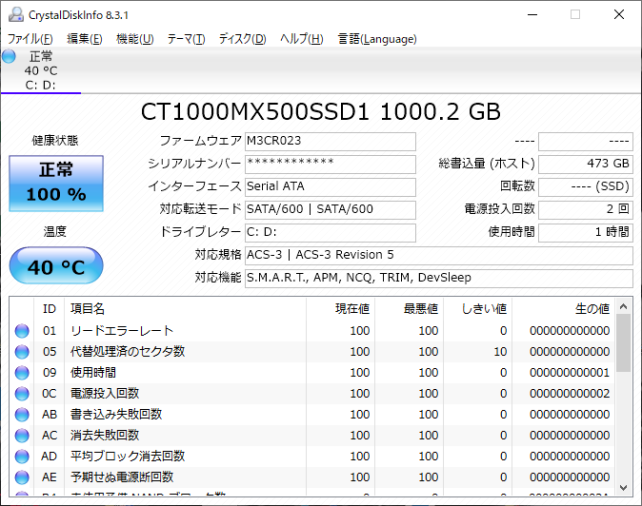The image size is (642, 506).
Task: Click the 総書込量 (ホスト) value 473 GB
Action: pyautogui.click(x=585, y=164)
